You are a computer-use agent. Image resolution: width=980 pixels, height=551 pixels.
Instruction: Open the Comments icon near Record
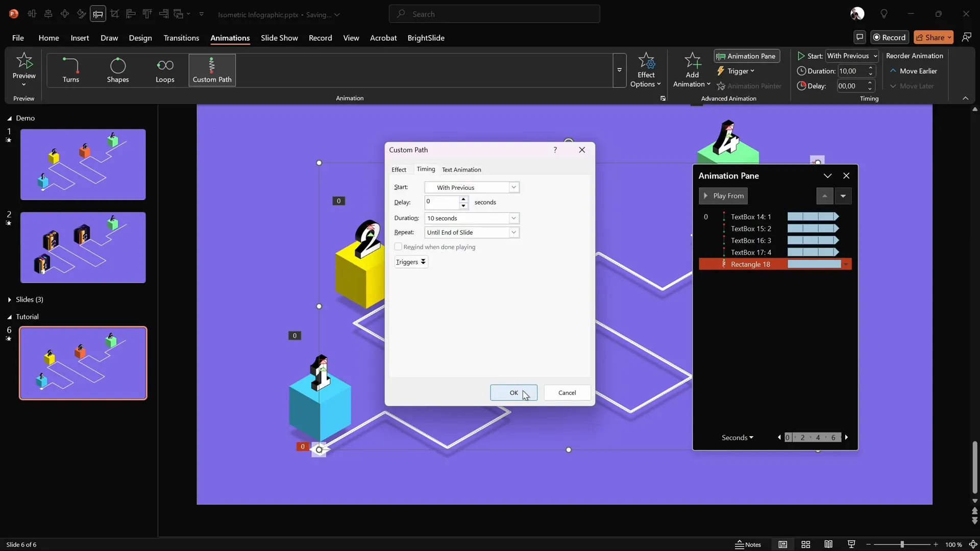click(860, 37)
